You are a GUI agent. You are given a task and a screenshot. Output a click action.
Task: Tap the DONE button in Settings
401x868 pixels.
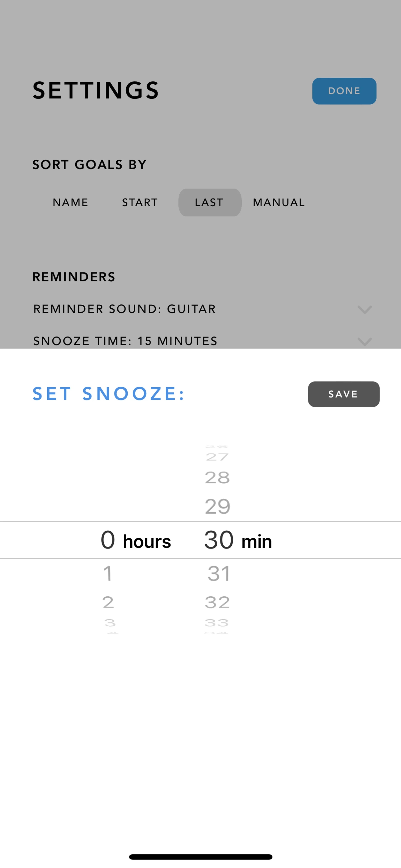tap(344, 91)
